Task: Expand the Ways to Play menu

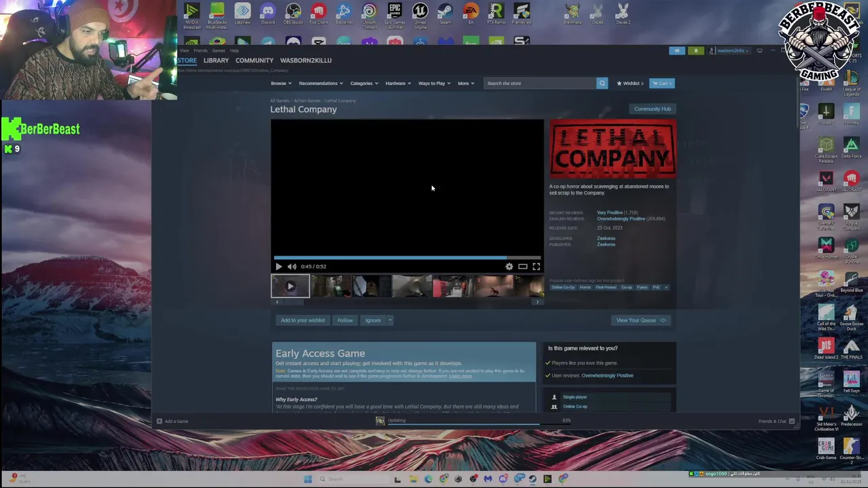Action: 434,83
